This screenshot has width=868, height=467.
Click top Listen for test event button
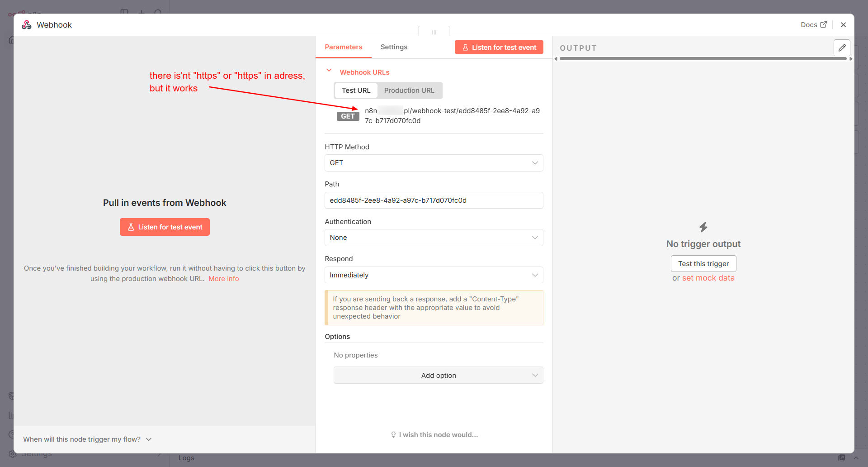[x=499, y=47]
